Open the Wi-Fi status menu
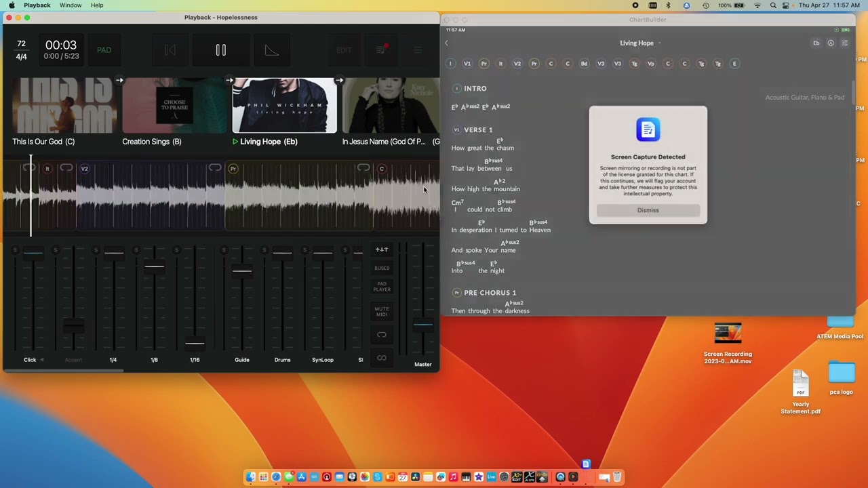Viewport: 868px width, 488px height. (757, 5)
